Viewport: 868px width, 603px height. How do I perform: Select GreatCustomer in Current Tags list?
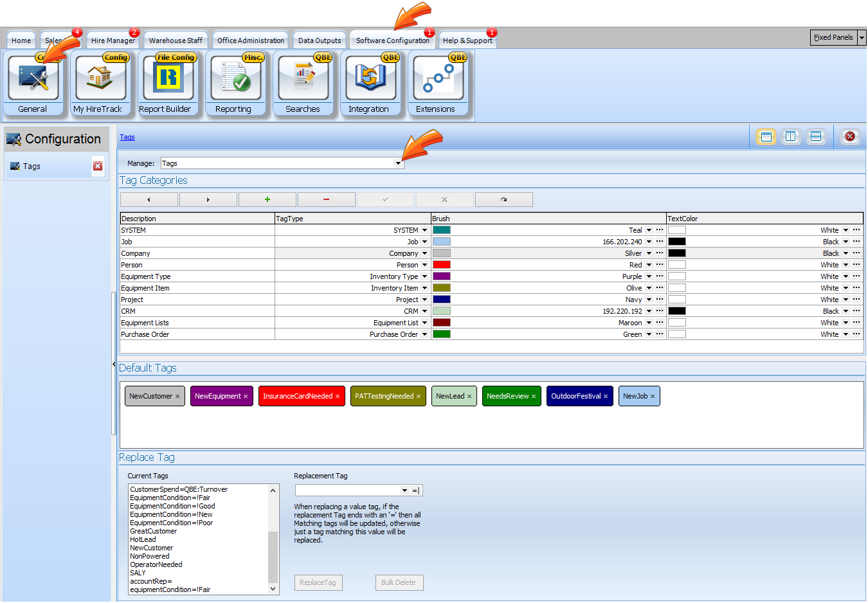click(x=153, y=531)
